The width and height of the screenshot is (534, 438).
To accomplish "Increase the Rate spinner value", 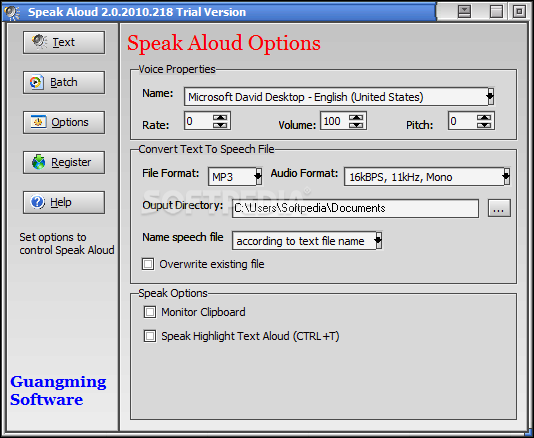I will 220,118.
